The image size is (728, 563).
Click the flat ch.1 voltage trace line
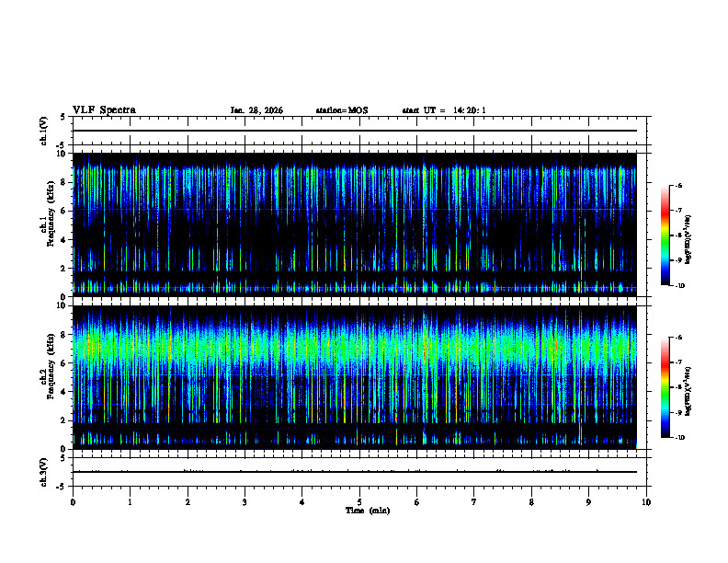355,131
